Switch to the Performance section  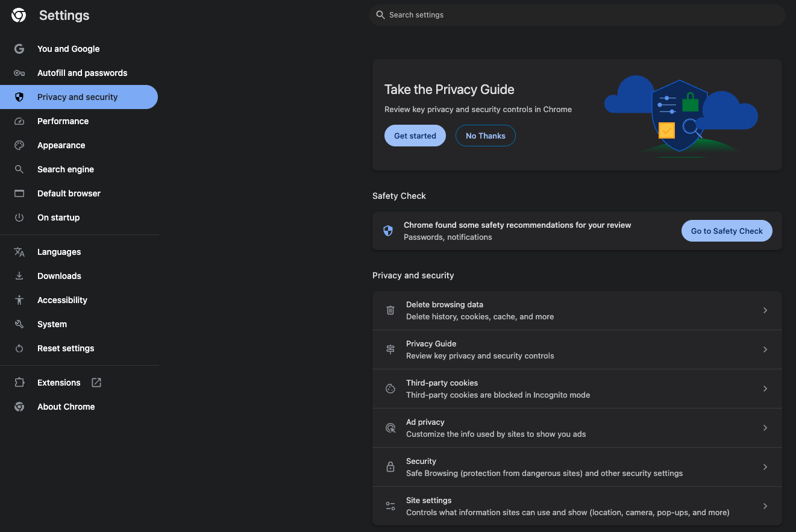point(79,121)
